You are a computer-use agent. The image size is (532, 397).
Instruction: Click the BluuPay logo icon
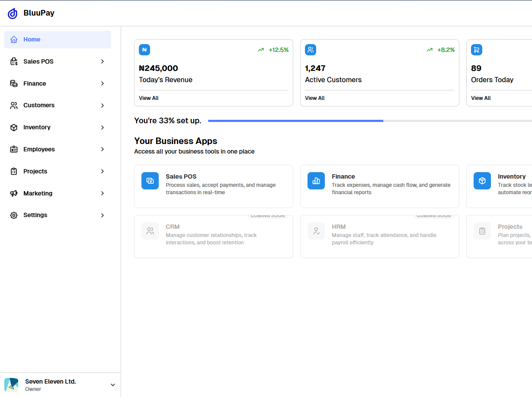coord(13,13)
